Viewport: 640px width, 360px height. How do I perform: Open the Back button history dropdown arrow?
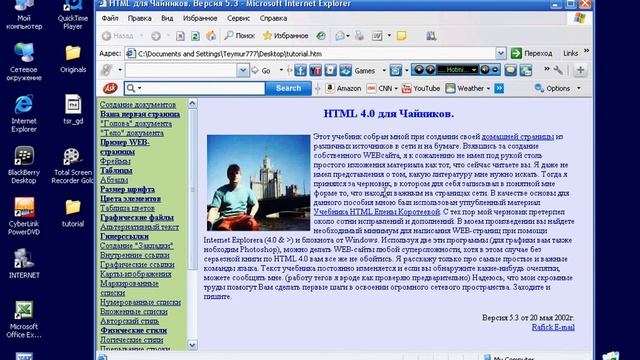[141, 36]
